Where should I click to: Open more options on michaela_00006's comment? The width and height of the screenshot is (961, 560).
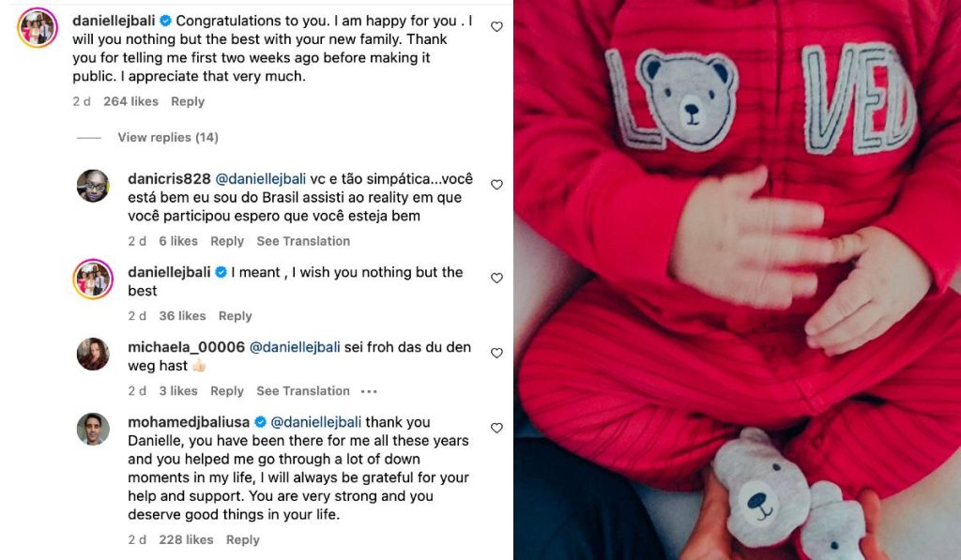369,391
